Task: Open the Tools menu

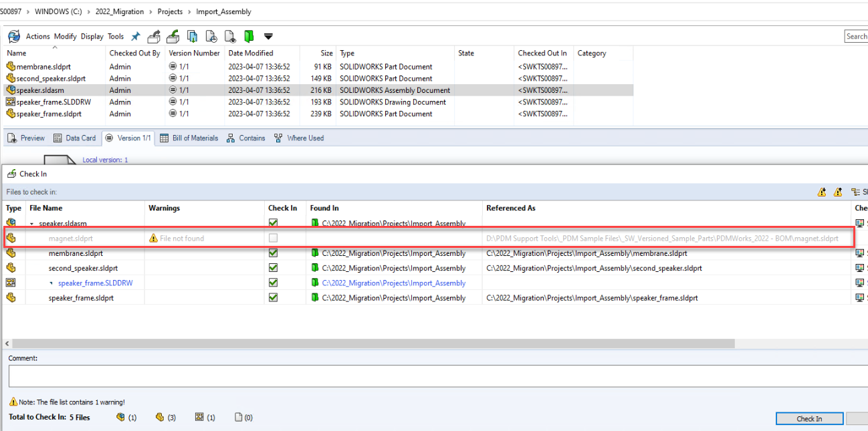Action: [115, 36]
